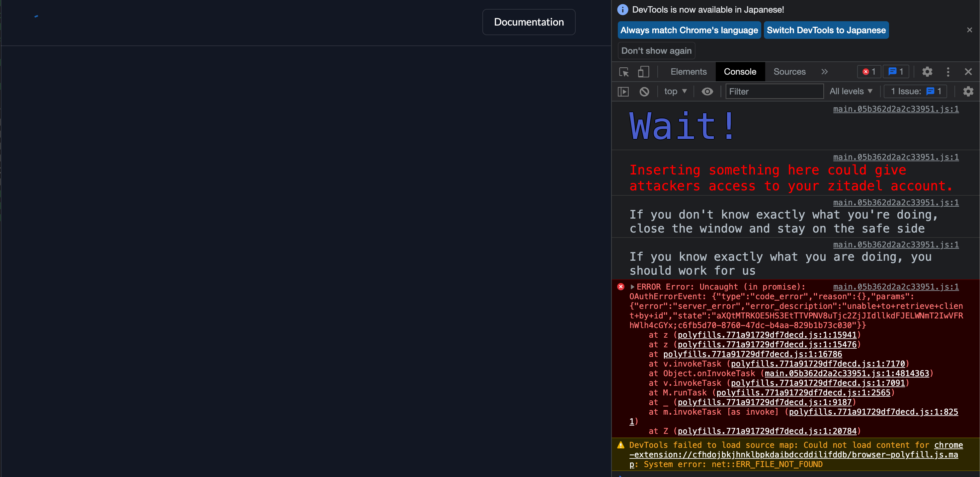980x477 pixels.
Task: Create a live expression with eye icon
Action: tap(707, 91)
